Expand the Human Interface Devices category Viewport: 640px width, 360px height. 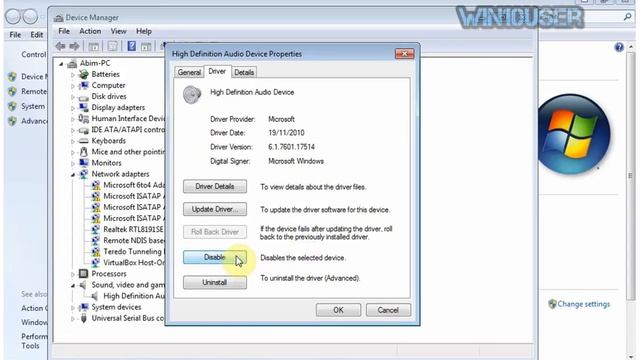(73, 119)
